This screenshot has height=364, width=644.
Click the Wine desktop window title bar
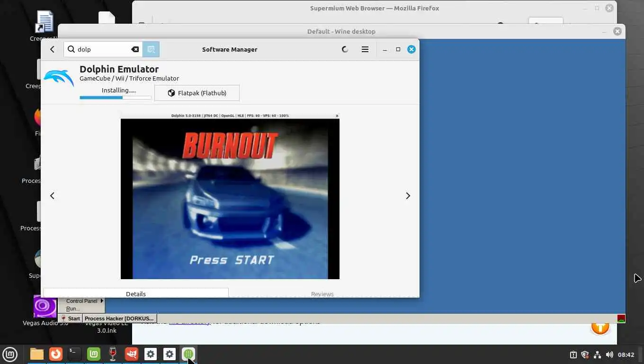tap(341, 31)
